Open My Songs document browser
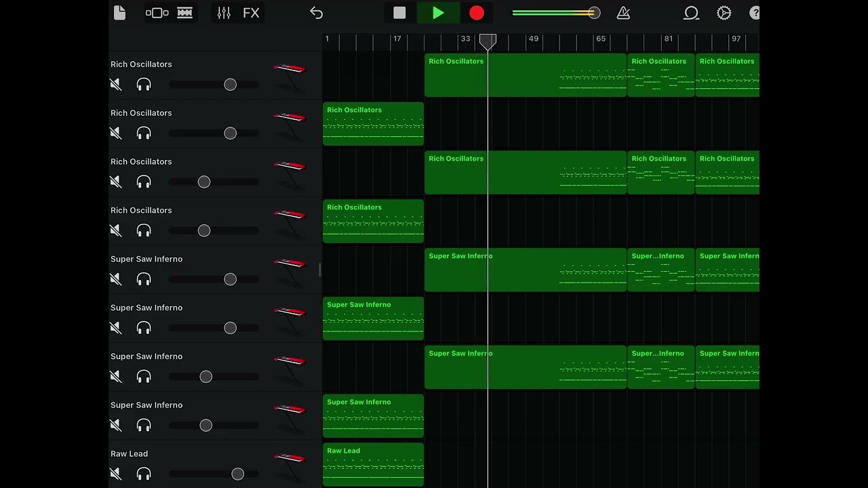Viewport: 868px width, 488px height. pos(119,13)
